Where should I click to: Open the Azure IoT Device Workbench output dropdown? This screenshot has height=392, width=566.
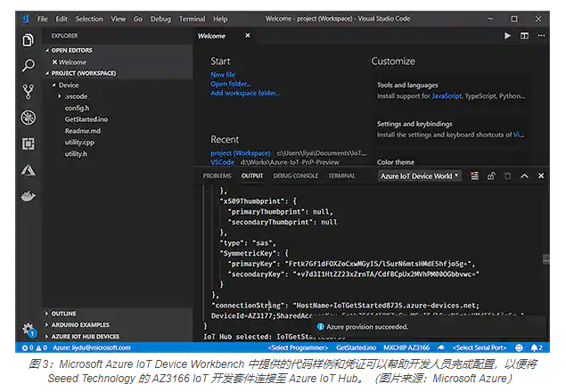420,176
